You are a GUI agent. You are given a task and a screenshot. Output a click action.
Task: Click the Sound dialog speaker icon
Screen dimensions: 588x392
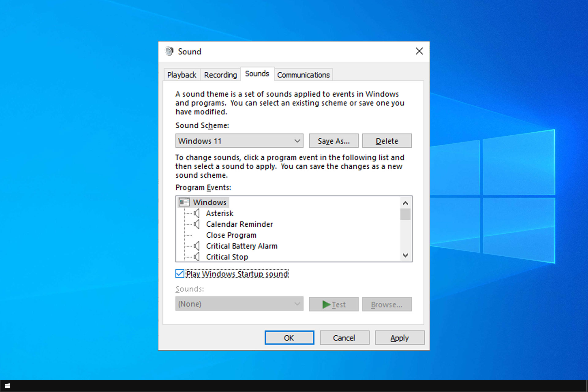[x=169, y=51]
